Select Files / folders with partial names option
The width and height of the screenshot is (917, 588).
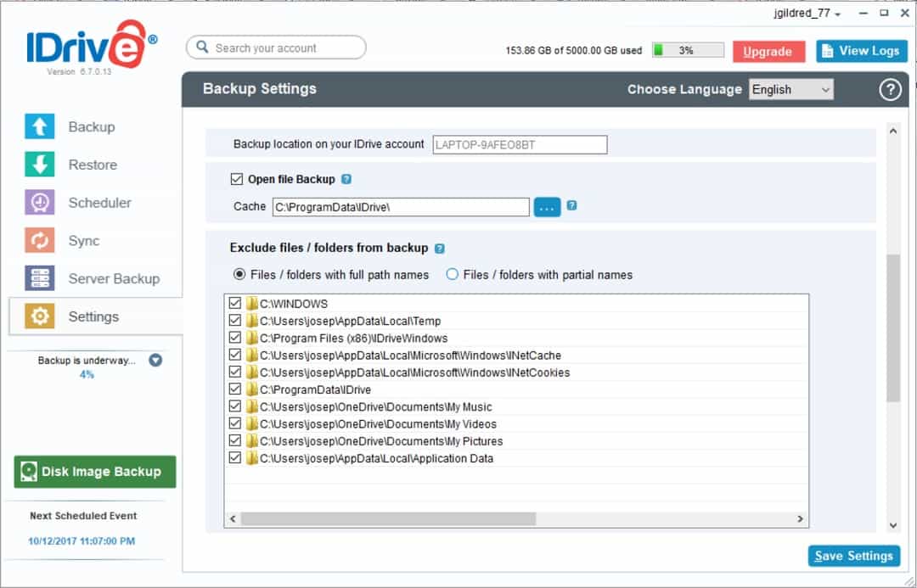454,275
